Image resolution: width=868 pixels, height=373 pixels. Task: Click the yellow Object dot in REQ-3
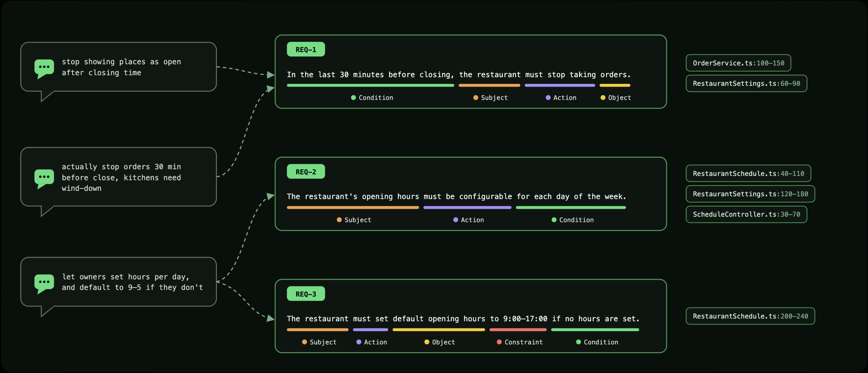coord(427,342)
